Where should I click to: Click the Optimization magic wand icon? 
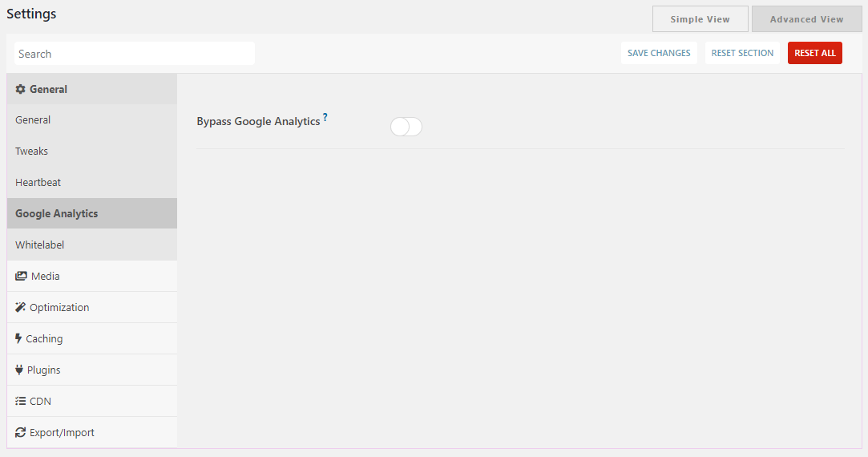[x=21, y=307]
